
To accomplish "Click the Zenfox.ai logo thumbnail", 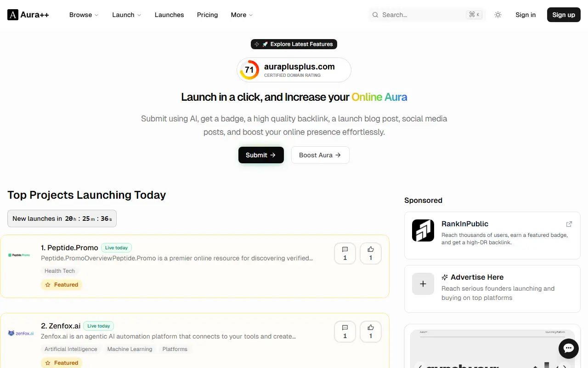I will [x=21, y=333].
